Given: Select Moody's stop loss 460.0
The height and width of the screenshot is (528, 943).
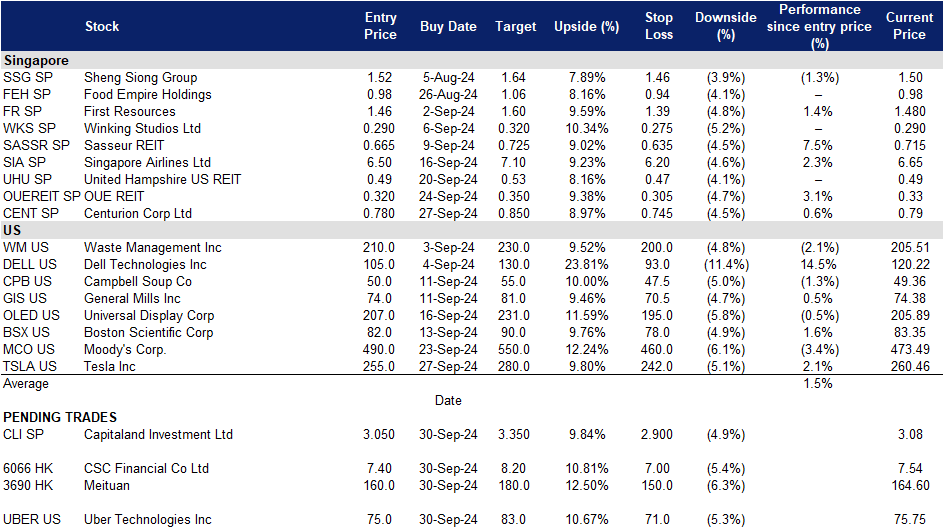Looking at the screenshot, I should (657, 349).
